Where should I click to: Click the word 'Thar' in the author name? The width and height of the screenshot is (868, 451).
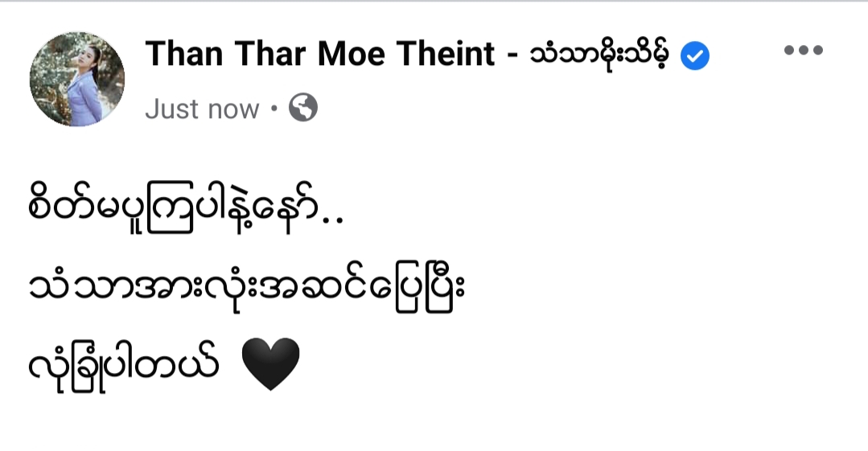click(x=270, y=54)
